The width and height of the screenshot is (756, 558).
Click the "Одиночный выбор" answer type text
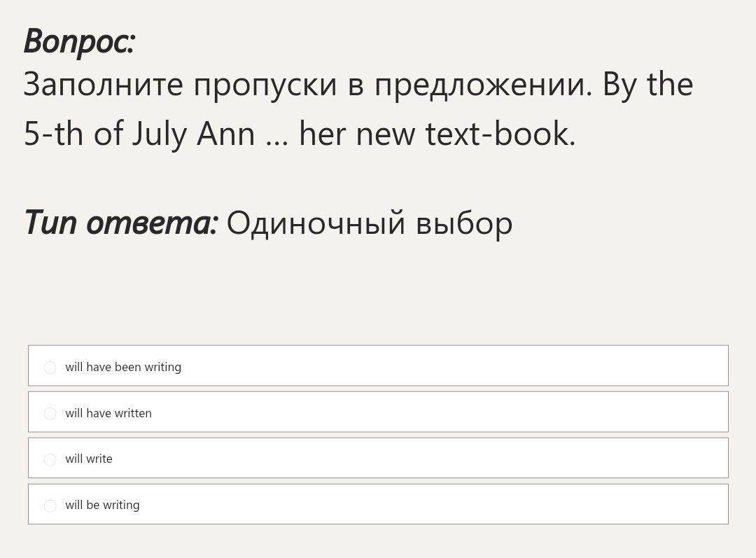tap(370, 223)
